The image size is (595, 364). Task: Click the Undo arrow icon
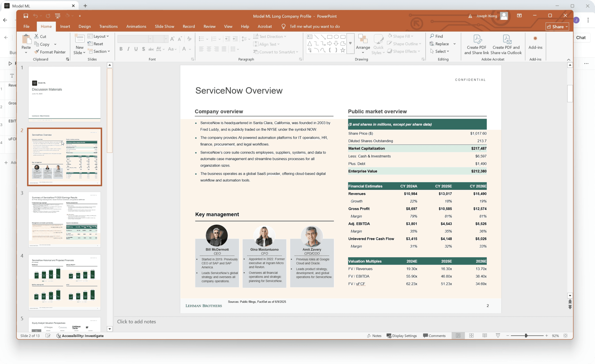click(35, 16)
